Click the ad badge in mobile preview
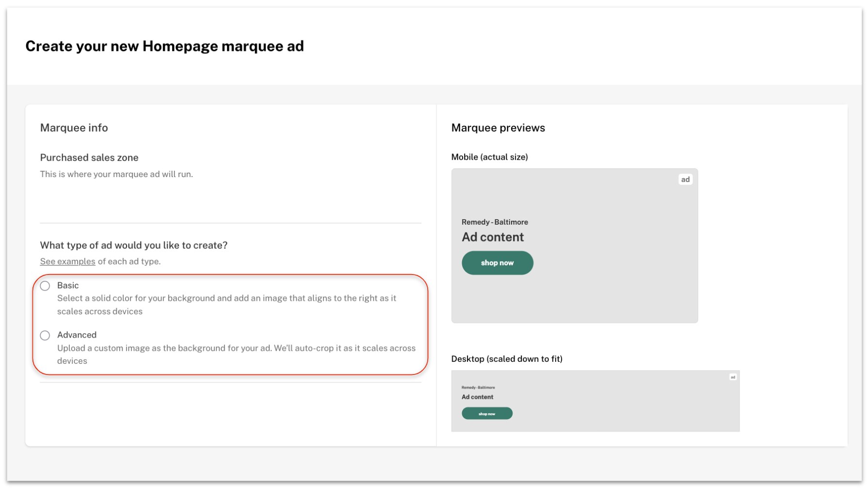The image size is (868, 488). tap(685, 179)
